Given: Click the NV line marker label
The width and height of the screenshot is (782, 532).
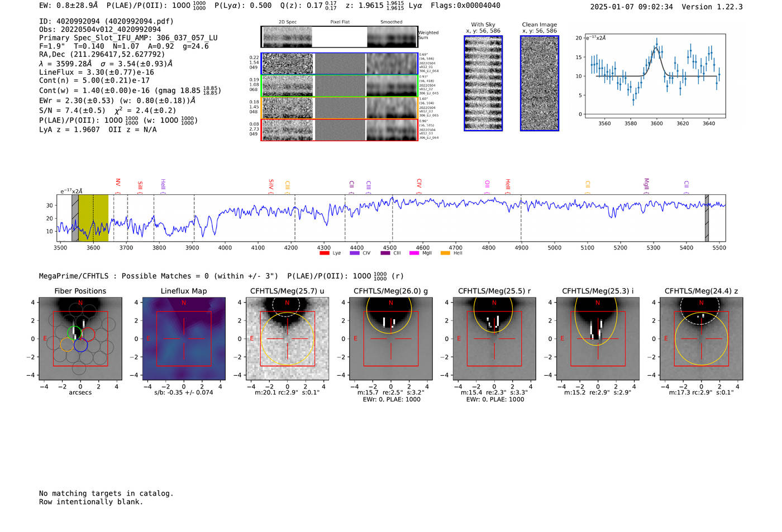Looking at the screenshot, I should (x=118, y=183).
